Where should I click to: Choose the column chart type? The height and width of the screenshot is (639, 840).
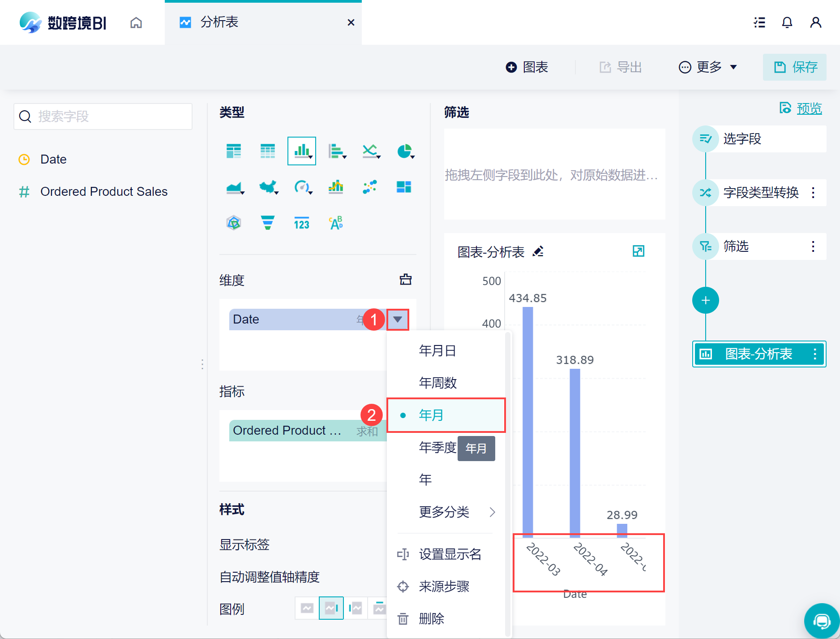point(302,151)
